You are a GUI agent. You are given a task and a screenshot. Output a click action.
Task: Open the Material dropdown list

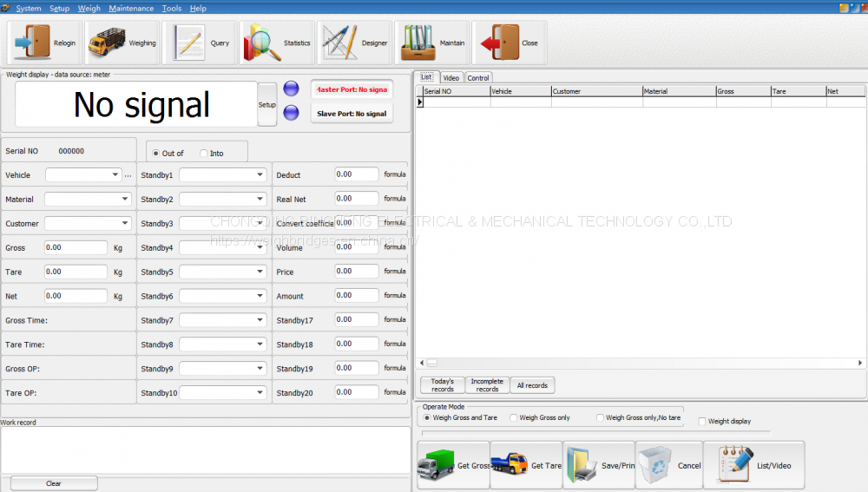point(125,200)
